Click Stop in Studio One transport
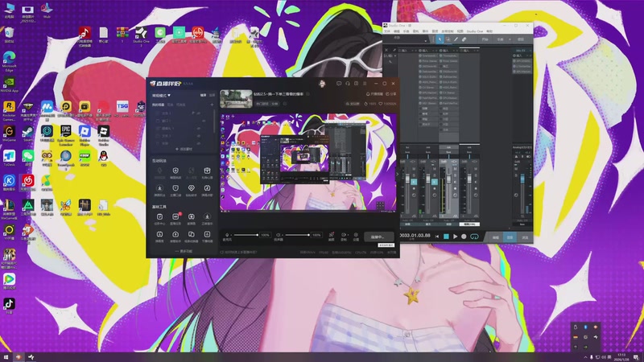Viewport: 644px width, 362px height. 446,237
